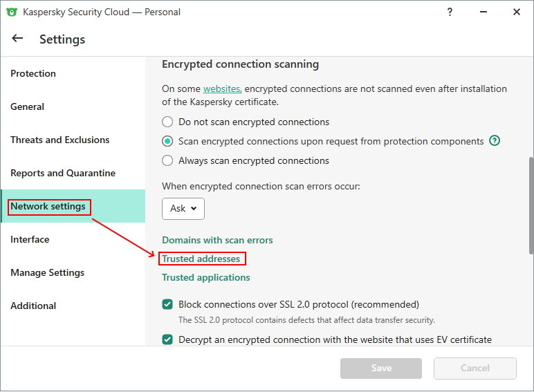The height and width of the screenshot is (392, 534).
Task: Click the vertical scrollbar thumb
Action: tap(531, 204)
